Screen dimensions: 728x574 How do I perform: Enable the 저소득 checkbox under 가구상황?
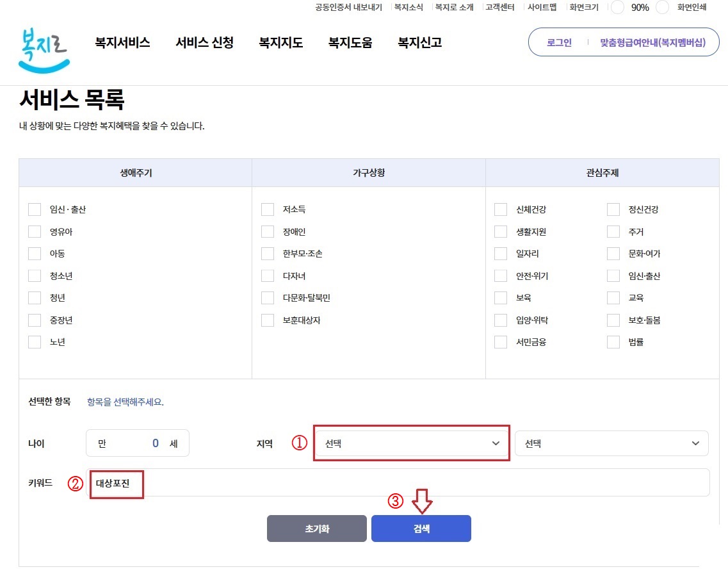(268, 209)
